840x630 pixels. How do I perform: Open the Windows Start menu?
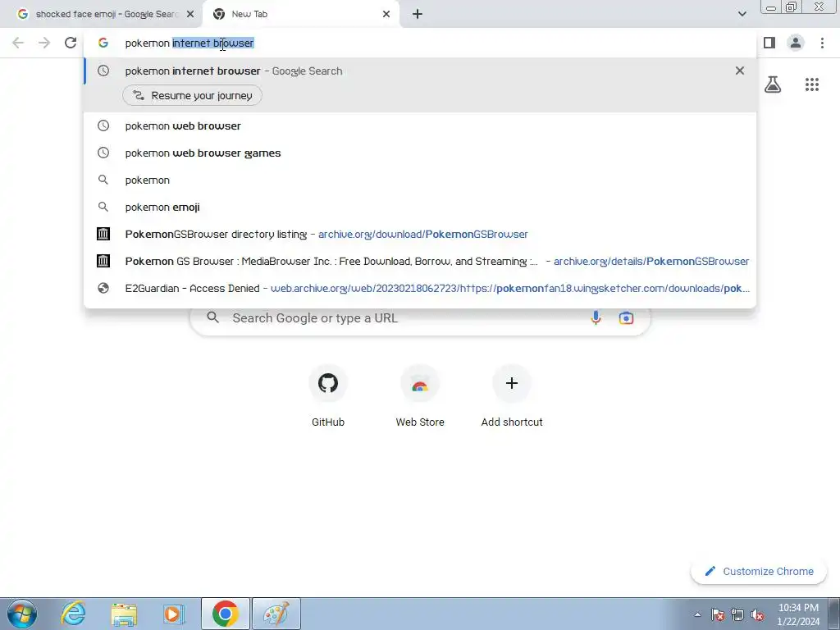(21, 614)
